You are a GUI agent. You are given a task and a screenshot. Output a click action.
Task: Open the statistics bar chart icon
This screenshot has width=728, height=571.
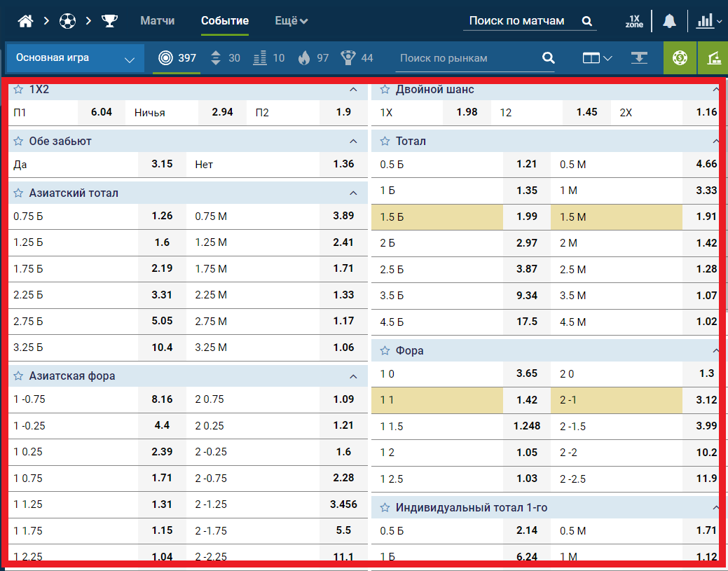point(708,21)
